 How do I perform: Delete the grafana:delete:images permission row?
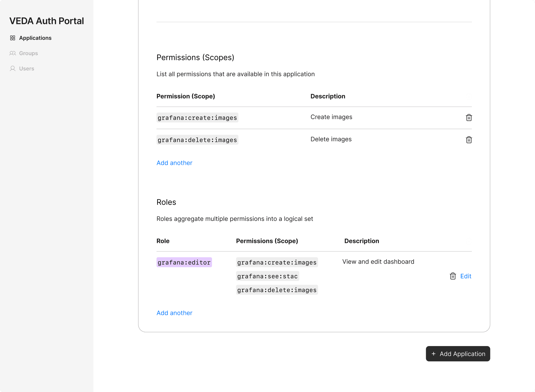pos(469,140)
